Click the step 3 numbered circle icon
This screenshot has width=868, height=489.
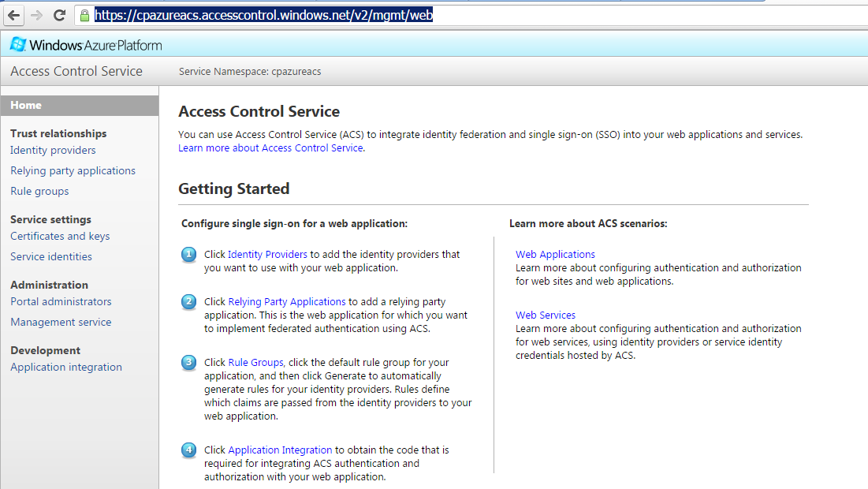[x=188, y=363]
